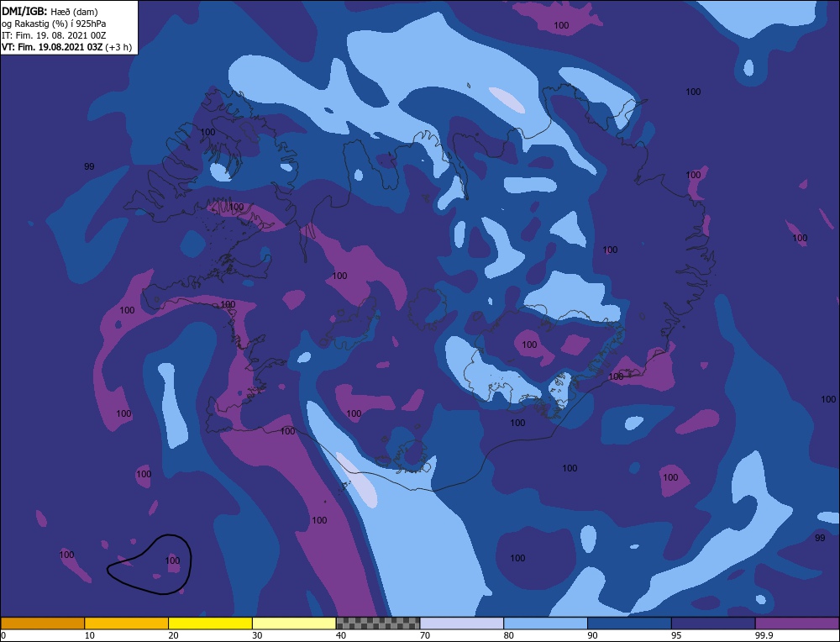Pick the light blue 80–90 legend swatch
The width and height of the screenshot is (840, 642).
tap(545, 624)
